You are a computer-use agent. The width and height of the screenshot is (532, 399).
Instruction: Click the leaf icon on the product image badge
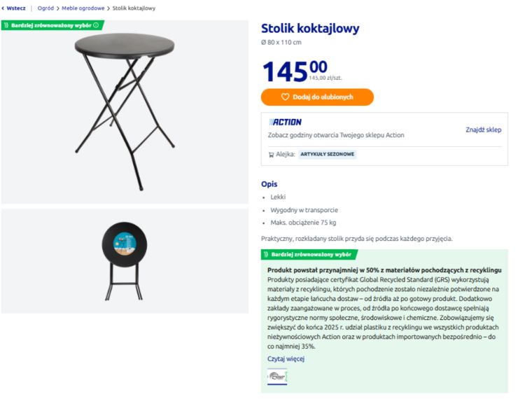pos(6,25)
